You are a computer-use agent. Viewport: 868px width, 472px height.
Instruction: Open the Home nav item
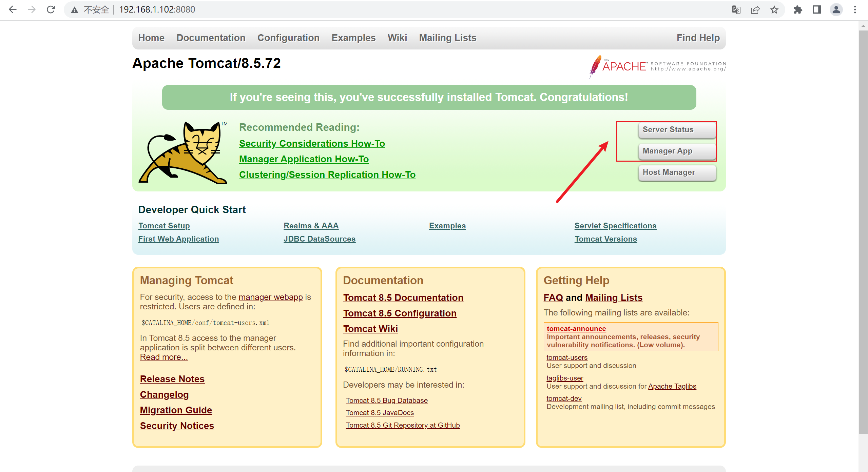(x=151, y=38)
